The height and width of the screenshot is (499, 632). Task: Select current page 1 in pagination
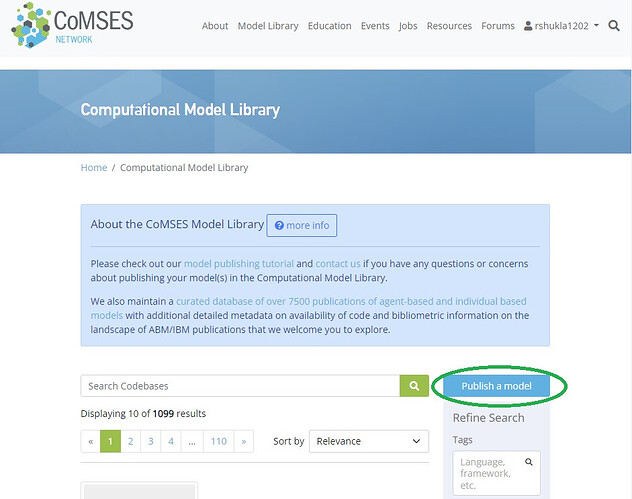(x=110, y=441)
